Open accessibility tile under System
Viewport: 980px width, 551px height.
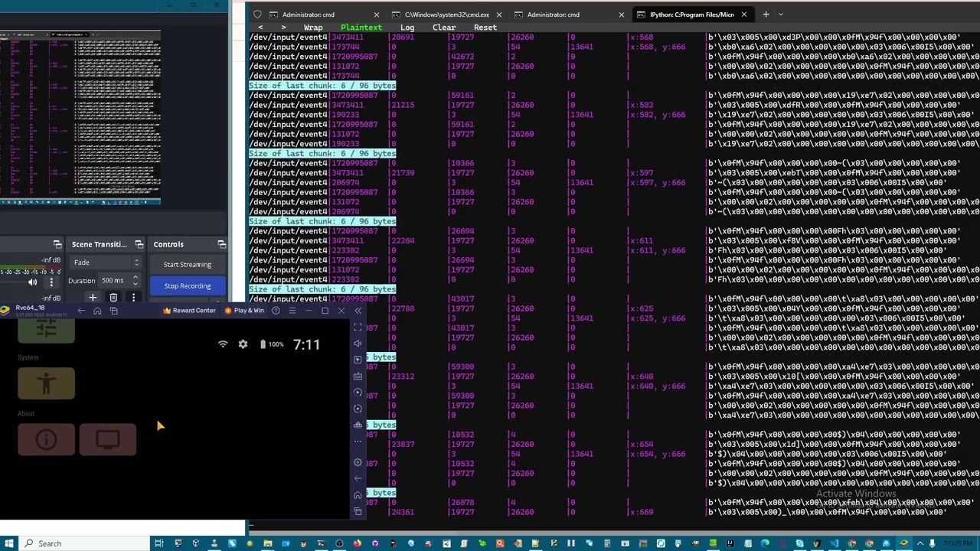(46, 383)
